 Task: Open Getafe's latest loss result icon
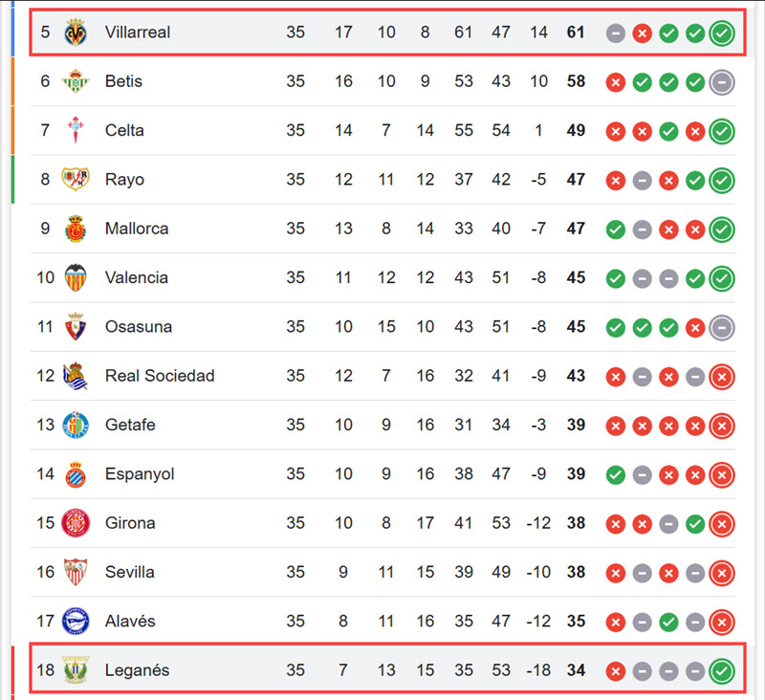coord(722,426)
